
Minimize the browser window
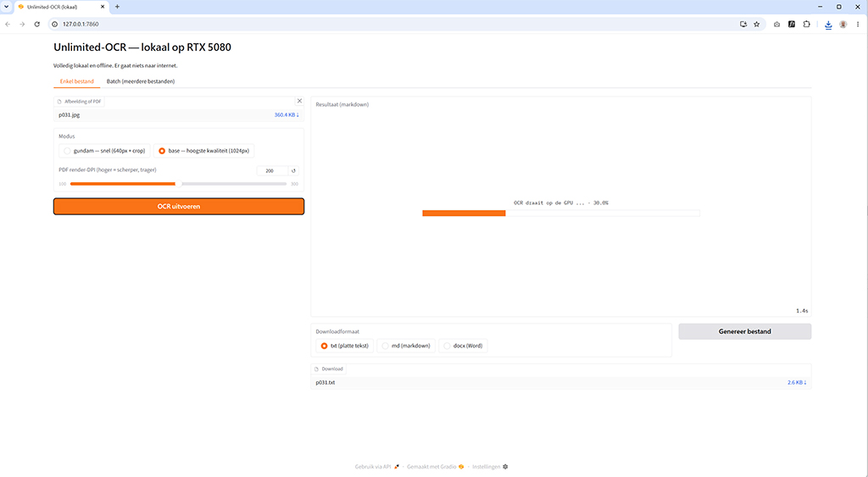click(820, 7)
